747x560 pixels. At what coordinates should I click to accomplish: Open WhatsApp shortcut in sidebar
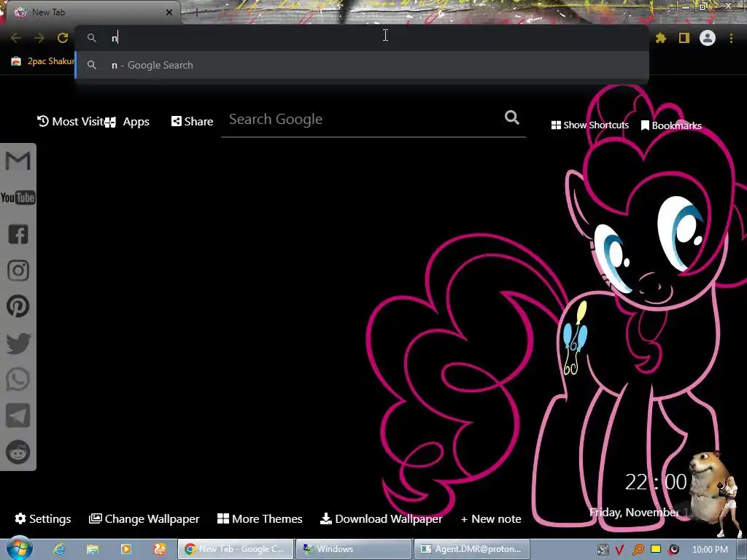pos(18,379)
